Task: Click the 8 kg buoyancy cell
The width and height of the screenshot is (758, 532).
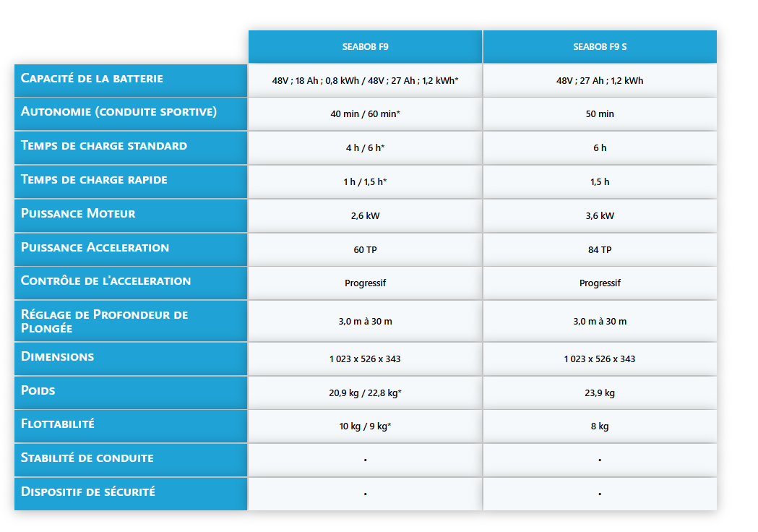Action: point(600,426)
